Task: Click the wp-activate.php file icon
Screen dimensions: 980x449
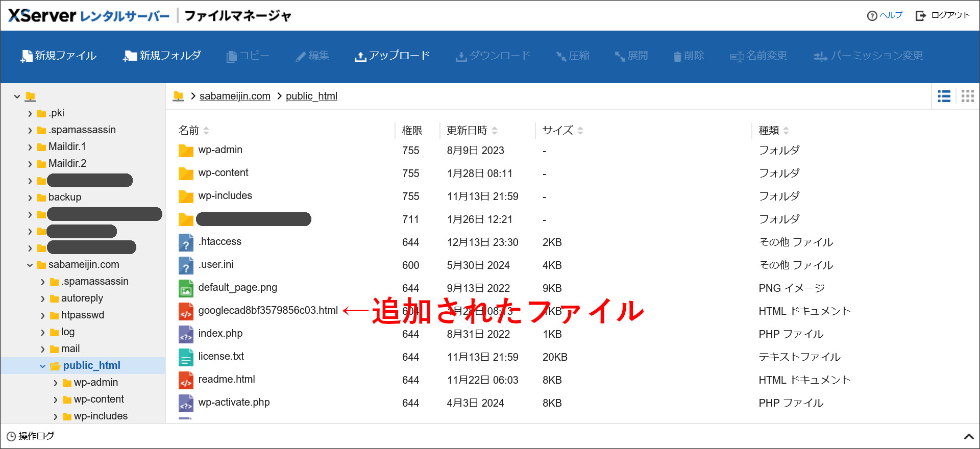Action: tap(186, 403)
